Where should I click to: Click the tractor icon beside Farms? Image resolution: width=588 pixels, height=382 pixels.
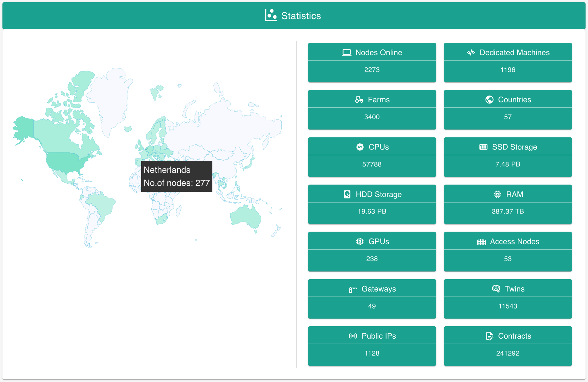[x=359, y=100]
